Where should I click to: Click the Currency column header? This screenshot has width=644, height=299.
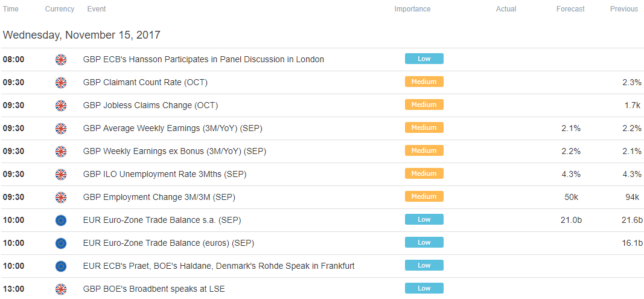coord(59,9)
